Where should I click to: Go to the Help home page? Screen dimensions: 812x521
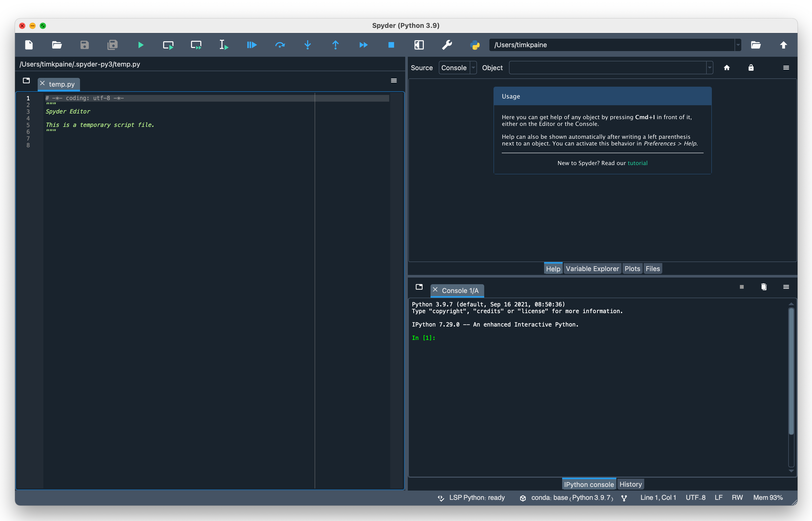pos(727,68)
